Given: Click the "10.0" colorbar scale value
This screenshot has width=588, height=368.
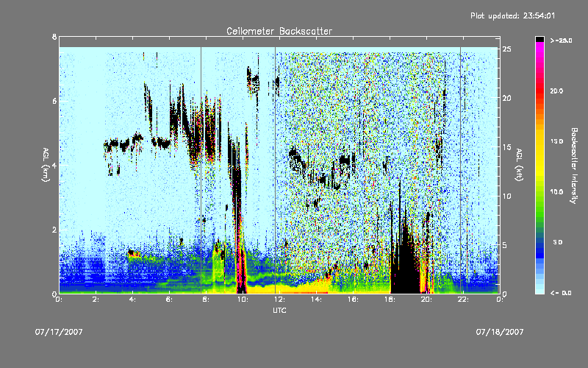Looking at the screenshot, I should (x=556, y=192).
